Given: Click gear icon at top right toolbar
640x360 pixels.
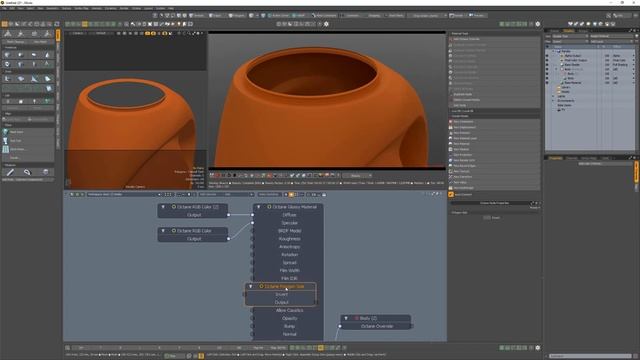Looking at the screenshot, I should (538, 24).
